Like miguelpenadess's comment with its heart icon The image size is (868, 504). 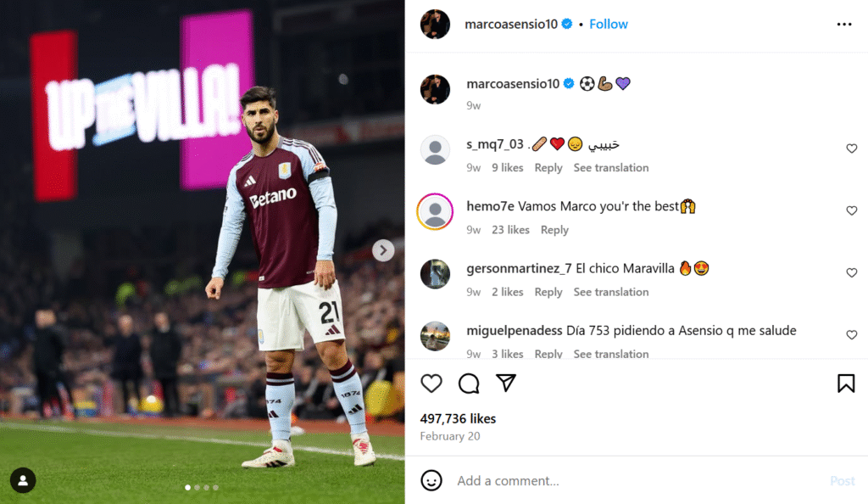851,334
